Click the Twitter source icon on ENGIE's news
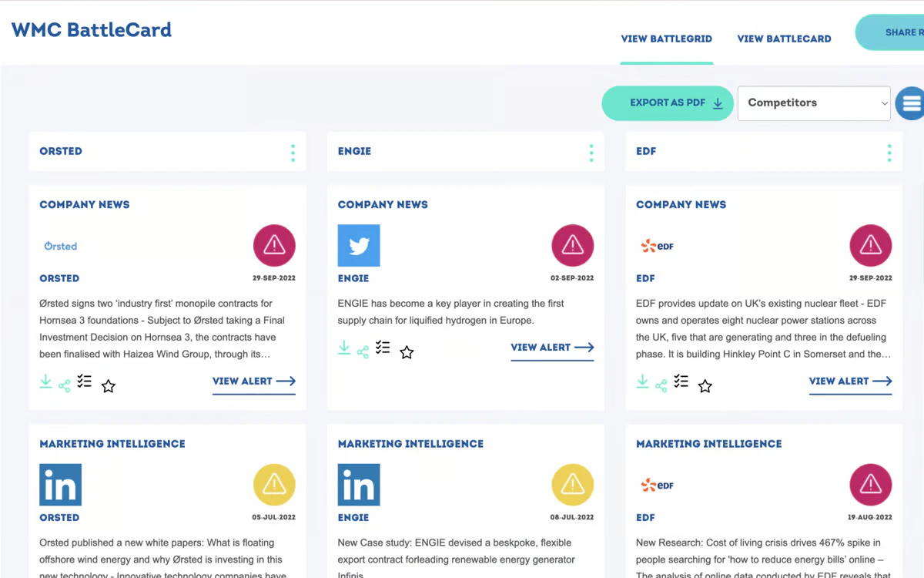Screen dimensions: 924x578 (358, 245)
